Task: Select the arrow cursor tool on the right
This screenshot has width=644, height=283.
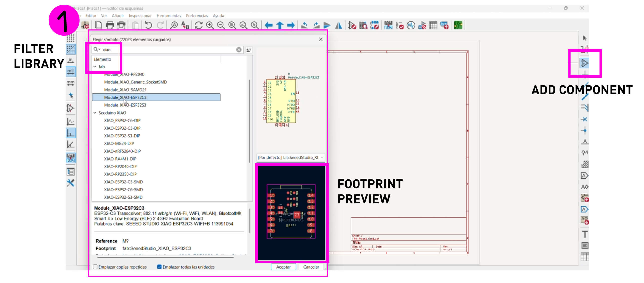Action: (x=584, y=38)
